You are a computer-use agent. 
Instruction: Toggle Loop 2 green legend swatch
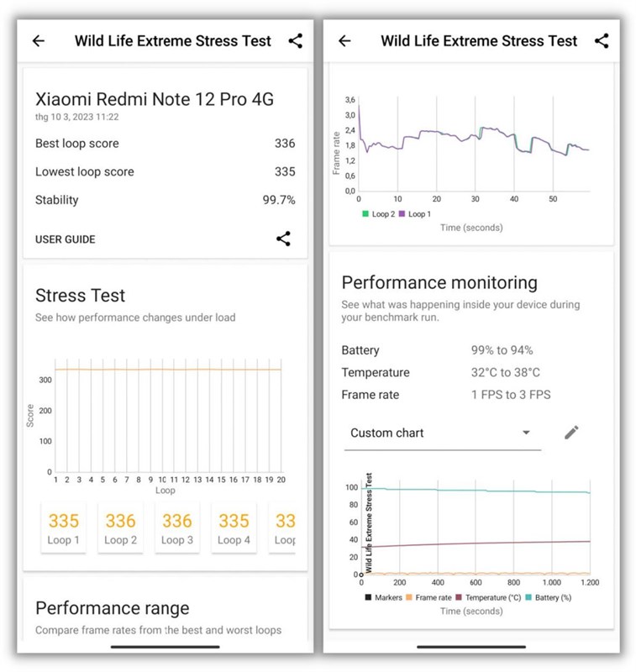366,214
